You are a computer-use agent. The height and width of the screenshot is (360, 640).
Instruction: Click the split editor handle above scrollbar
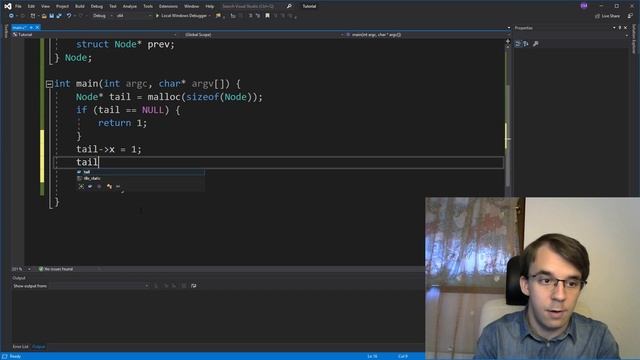tap(508, 40)
